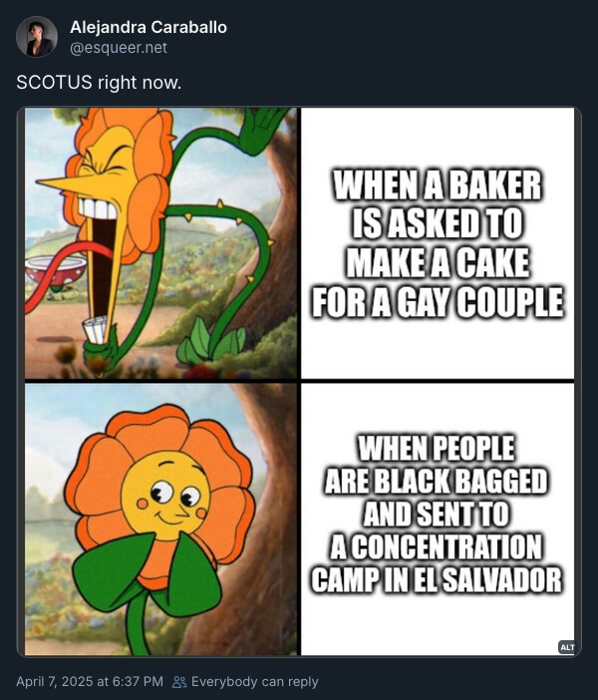Click the Alejandra Caraballo display name

pos(149,27)
